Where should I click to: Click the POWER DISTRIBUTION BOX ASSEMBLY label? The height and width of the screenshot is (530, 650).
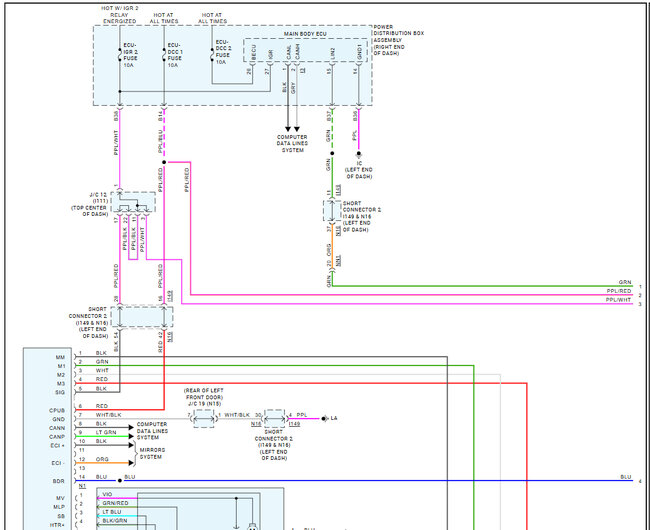tap(399, 40)
